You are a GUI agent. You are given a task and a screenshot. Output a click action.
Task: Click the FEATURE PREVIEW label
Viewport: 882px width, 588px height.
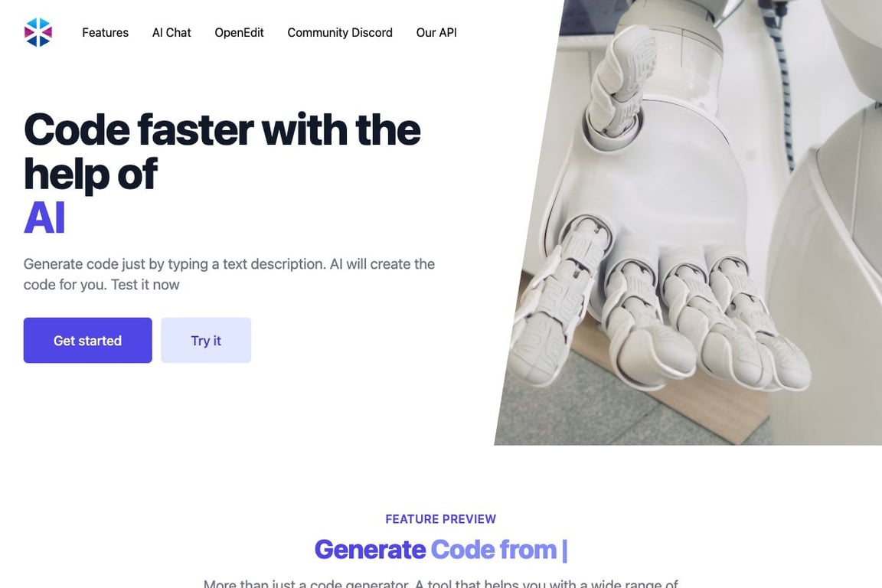[441, 519]
